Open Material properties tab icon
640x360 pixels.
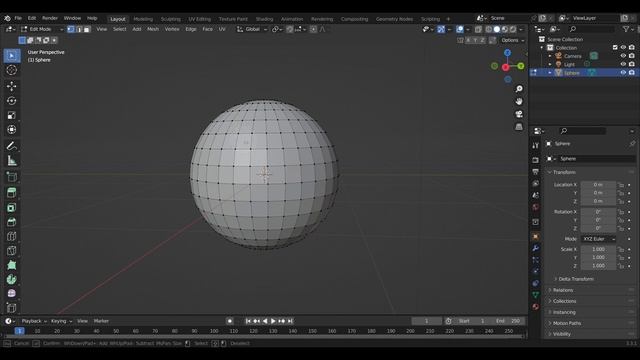[x=536, y=307]
